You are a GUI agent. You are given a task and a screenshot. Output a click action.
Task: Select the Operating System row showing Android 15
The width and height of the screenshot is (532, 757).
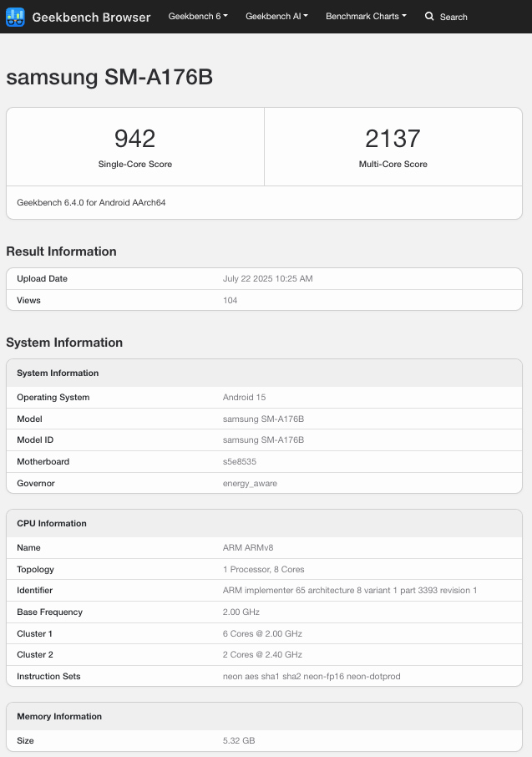[264, 397]
